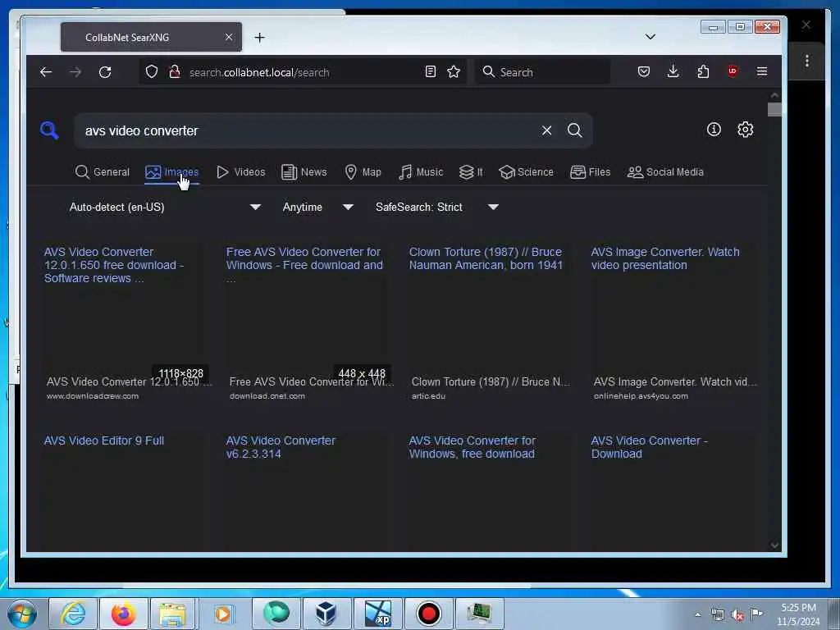Viewport: 840px width, 630px height.
Task: Open the tracking protection shield icon
Action: pos(152,72)
